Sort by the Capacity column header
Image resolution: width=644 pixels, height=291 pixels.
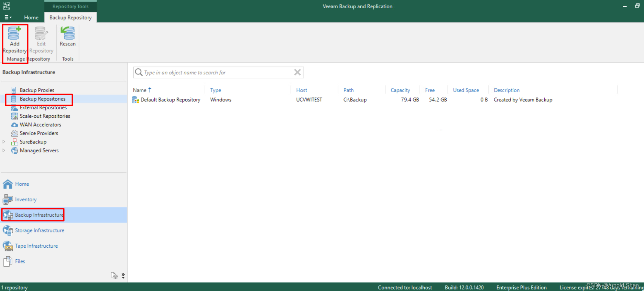(400, 90)
